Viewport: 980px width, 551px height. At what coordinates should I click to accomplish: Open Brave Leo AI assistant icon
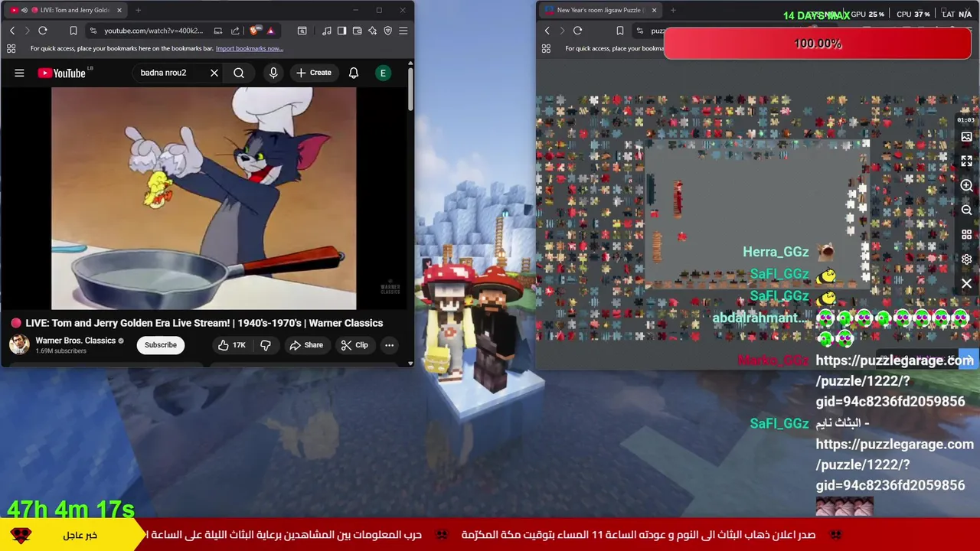tap(372, 31)
